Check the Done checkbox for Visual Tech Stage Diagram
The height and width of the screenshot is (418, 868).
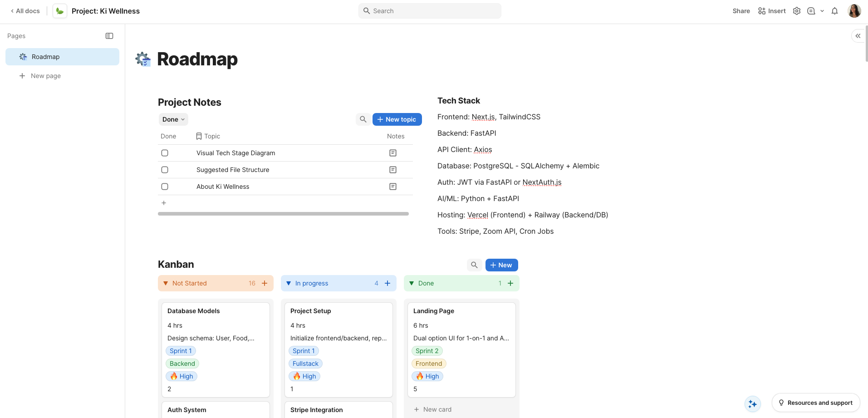point(164,153)
